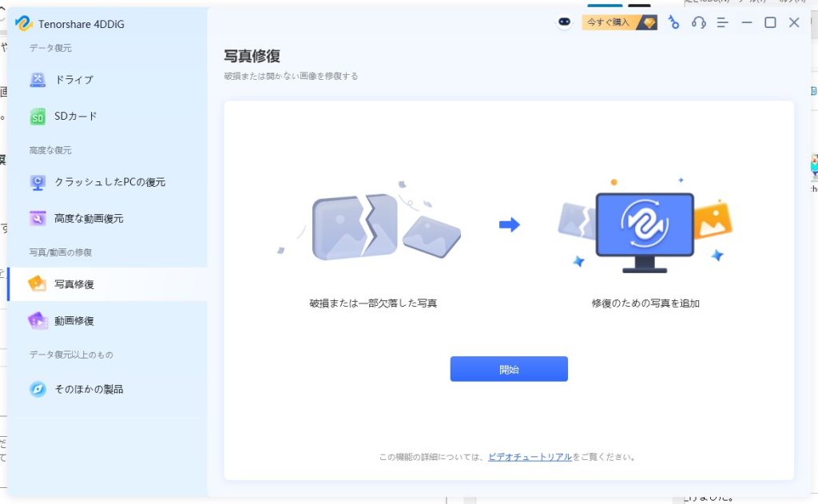The height and width of the screenshot is (504, 818).
Task: Minimize the 4DDiG window
Action: 747,22
